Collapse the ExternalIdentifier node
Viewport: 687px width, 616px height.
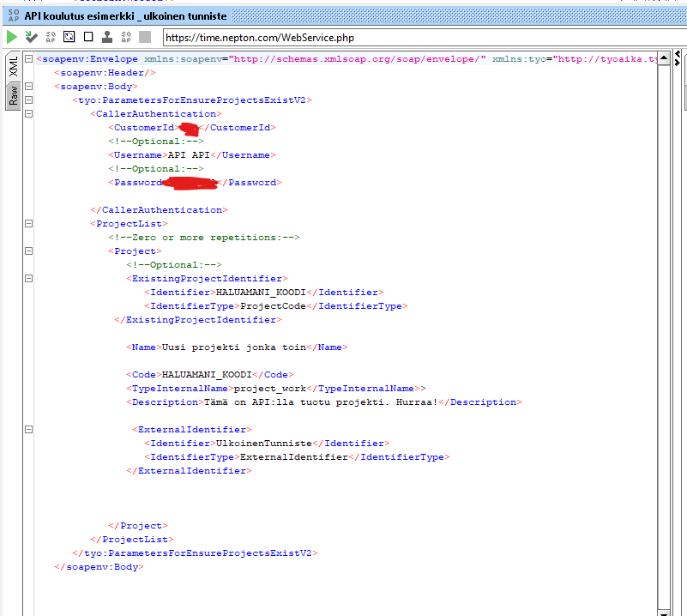tap(28, 429)
